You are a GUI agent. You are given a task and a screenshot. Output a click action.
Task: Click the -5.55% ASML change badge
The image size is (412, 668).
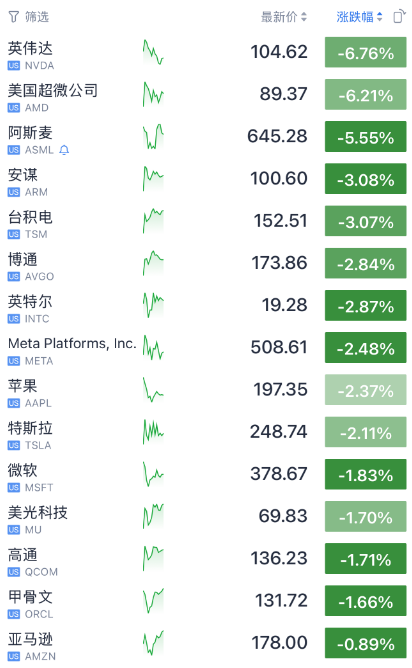pyautogui.click(x=366, y=137)
